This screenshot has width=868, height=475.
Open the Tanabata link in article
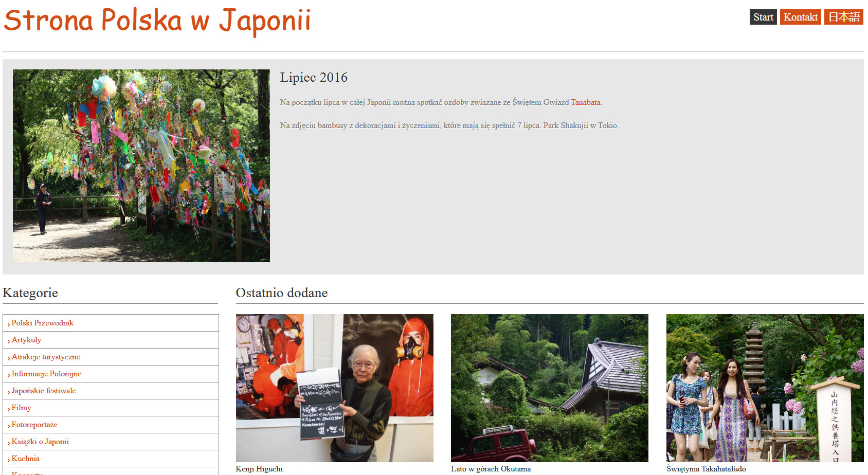[585, 102]
